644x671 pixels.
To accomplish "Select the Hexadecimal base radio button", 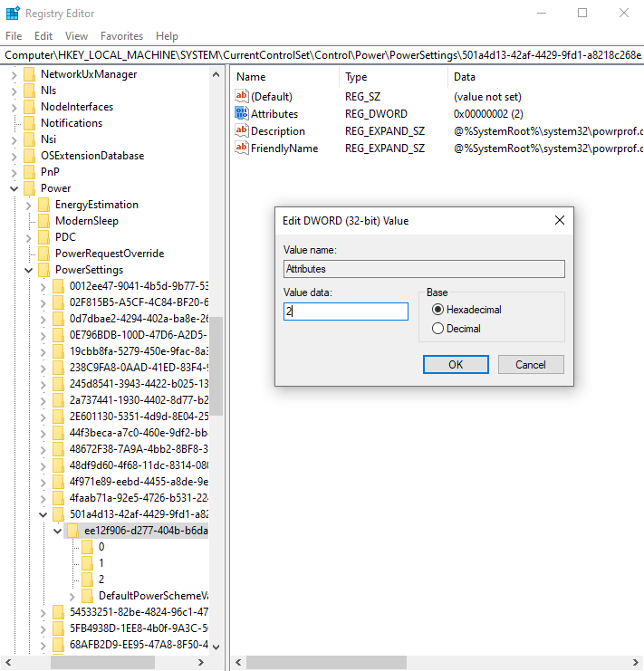I will [437, 310].
